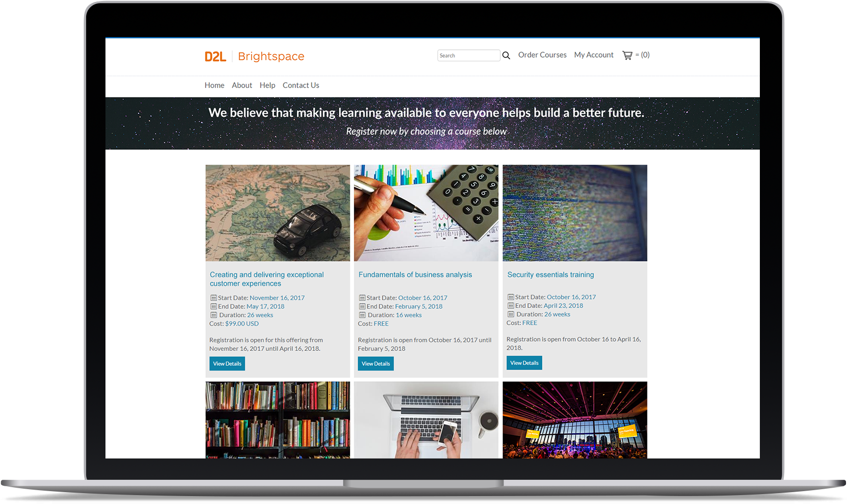Click calendar icon beside February 5, 2018 end date
The height and width of the screenshot is (504, 847).
click(362, 307)
